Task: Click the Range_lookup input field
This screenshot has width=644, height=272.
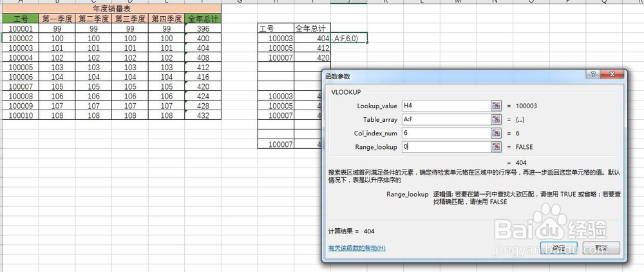Action: point(446,147)
